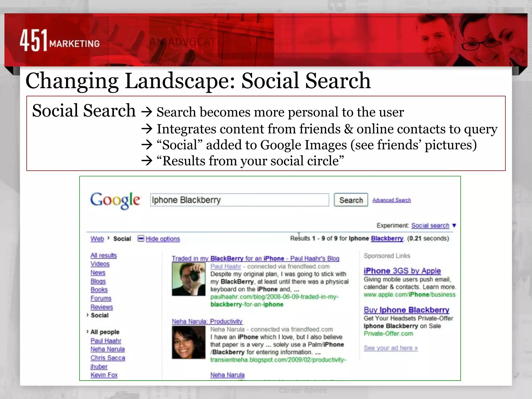Click the Iphone Blackberry search field
This screenshot has height=399, width=532.
pos(240,200)
